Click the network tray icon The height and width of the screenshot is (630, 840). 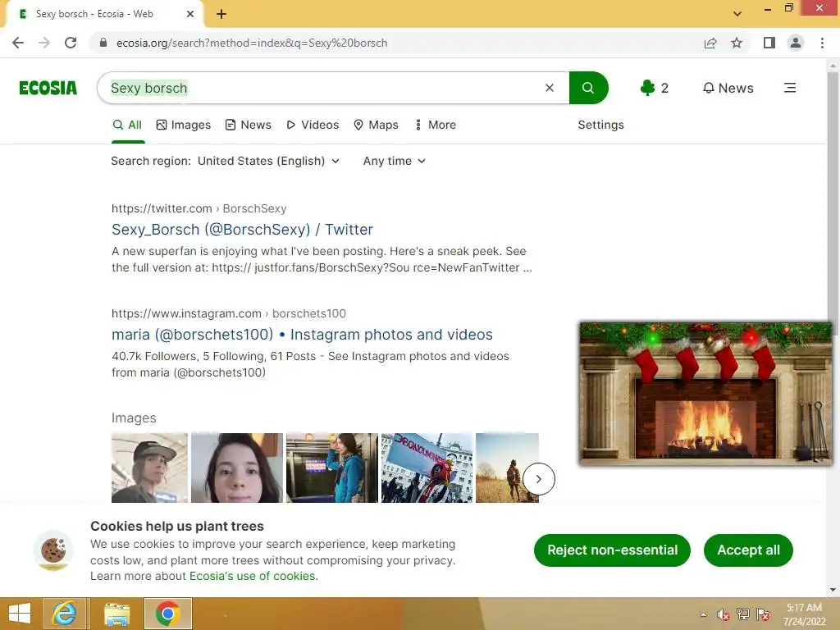[x=743, y=614]
